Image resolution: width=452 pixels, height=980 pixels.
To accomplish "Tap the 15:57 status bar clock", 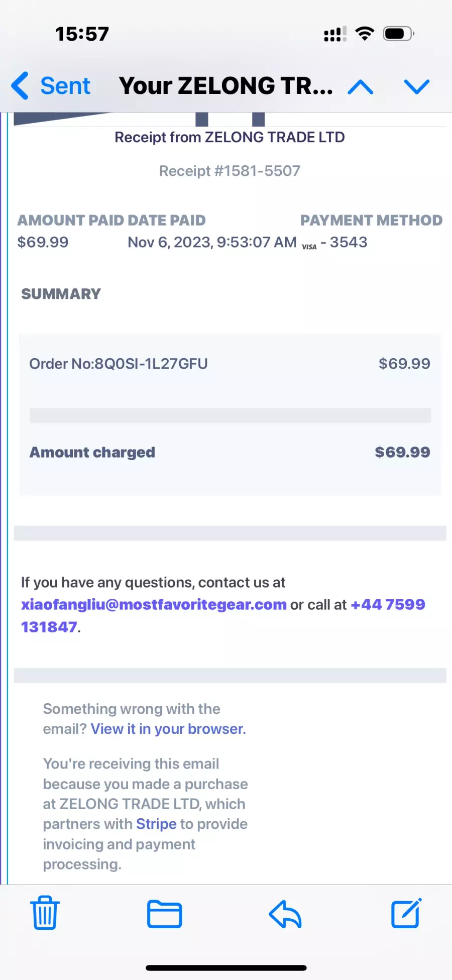I will click(82, 34).
